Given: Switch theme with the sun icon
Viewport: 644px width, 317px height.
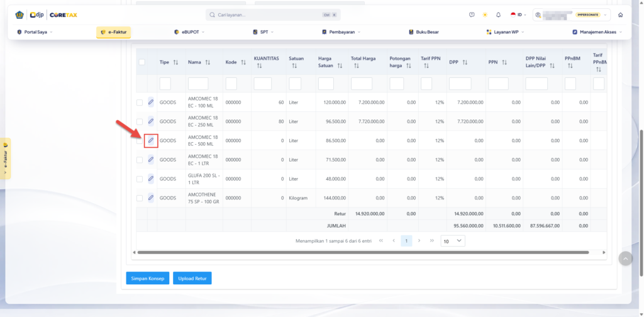Looking at the screenshot, I should [x=485, y=15].
